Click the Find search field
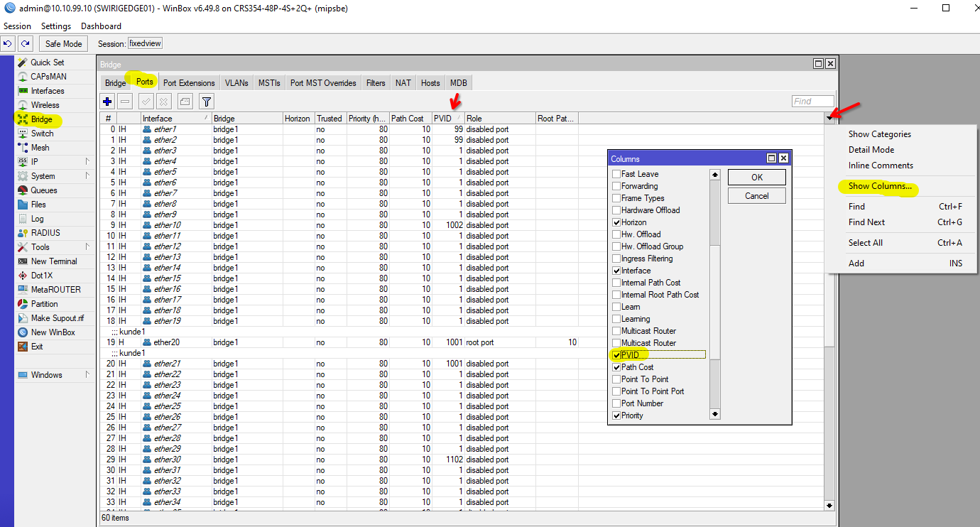This screenshot has height=527, width=980. point(812,102)
